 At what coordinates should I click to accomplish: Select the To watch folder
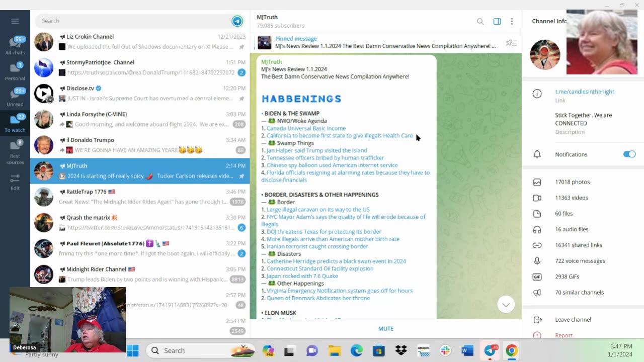(15, 123)
